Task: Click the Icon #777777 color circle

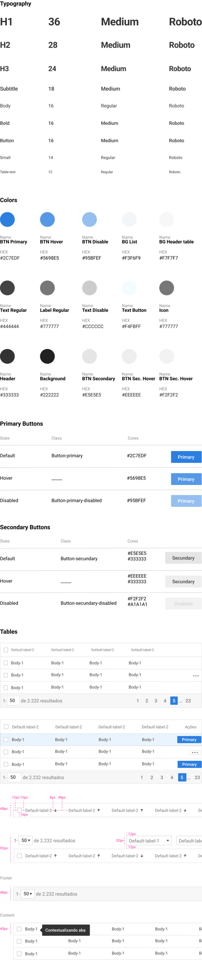Action: pyautogui.click(x=167, y=288)
